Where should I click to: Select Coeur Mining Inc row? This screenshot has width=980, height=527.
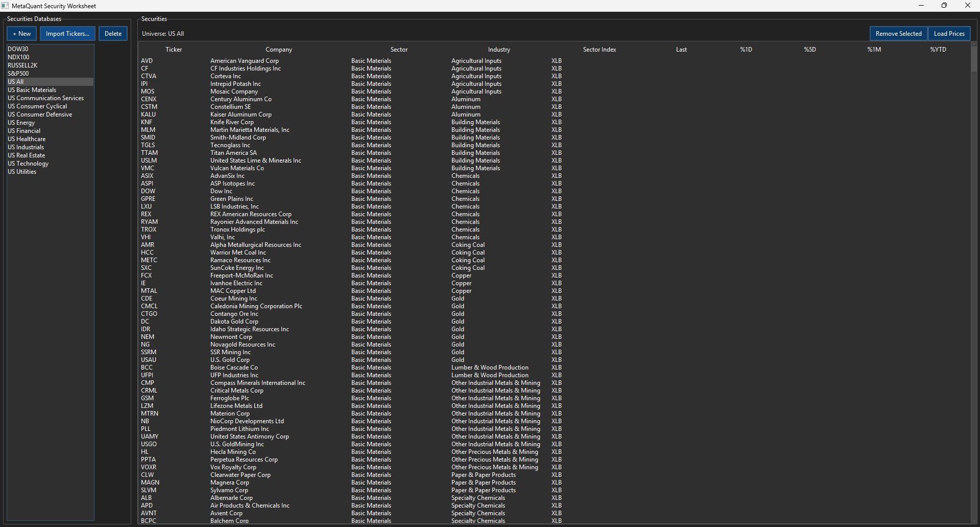[x=554, y=299]
